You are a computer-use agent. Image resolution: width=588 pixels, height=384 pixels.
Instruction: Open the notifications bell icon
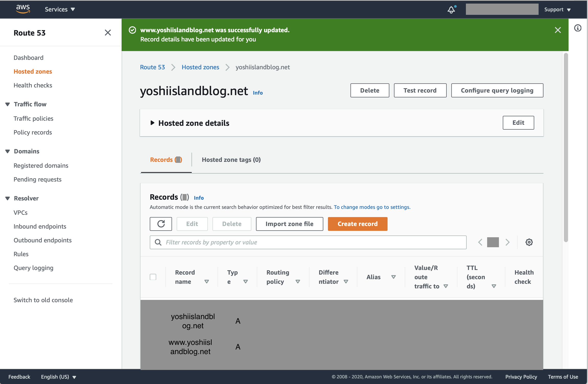point(452,9)
